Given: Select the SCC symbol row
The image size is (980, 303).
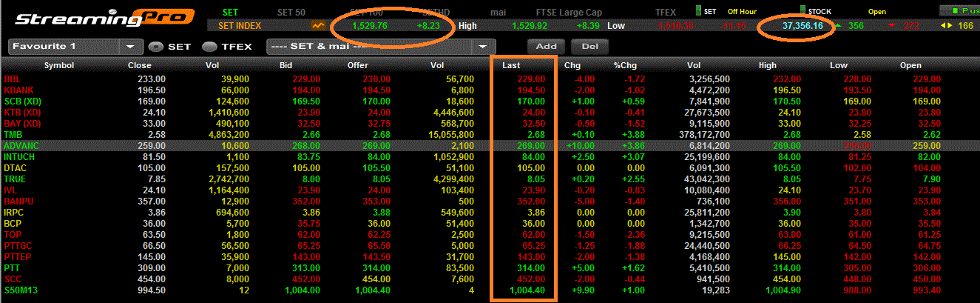Looking at the screenshot, I should pyautogui.click(x=490, y=279).
